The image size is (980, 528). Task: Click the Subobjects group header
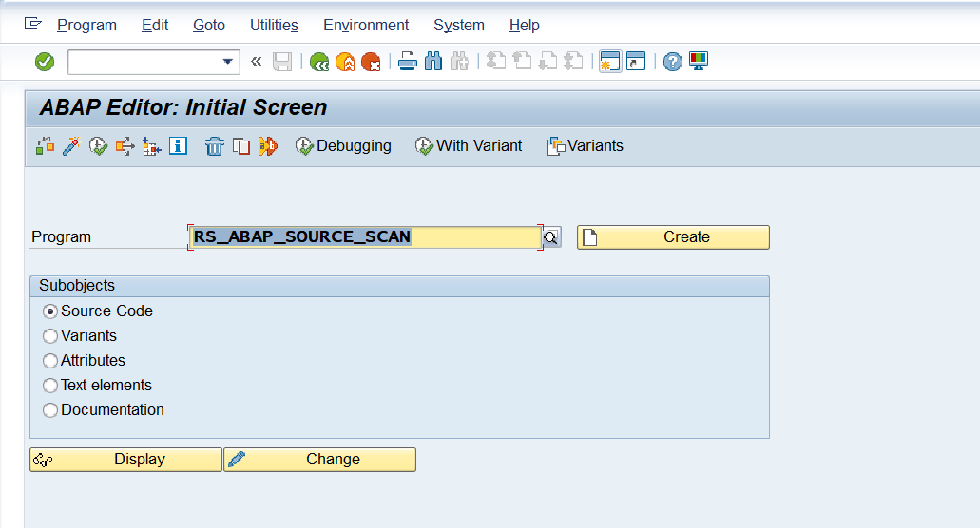(x=399, y=286)
